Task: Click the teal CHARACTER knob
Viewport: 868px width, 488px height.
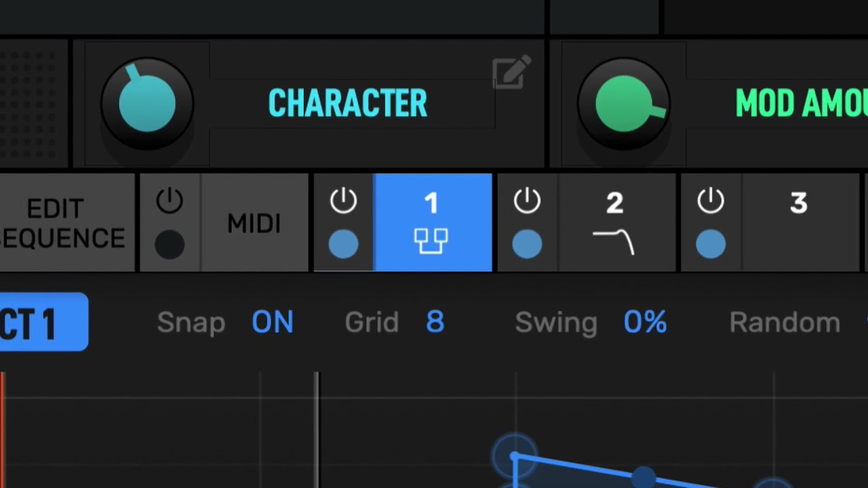Action: point(147,104)
